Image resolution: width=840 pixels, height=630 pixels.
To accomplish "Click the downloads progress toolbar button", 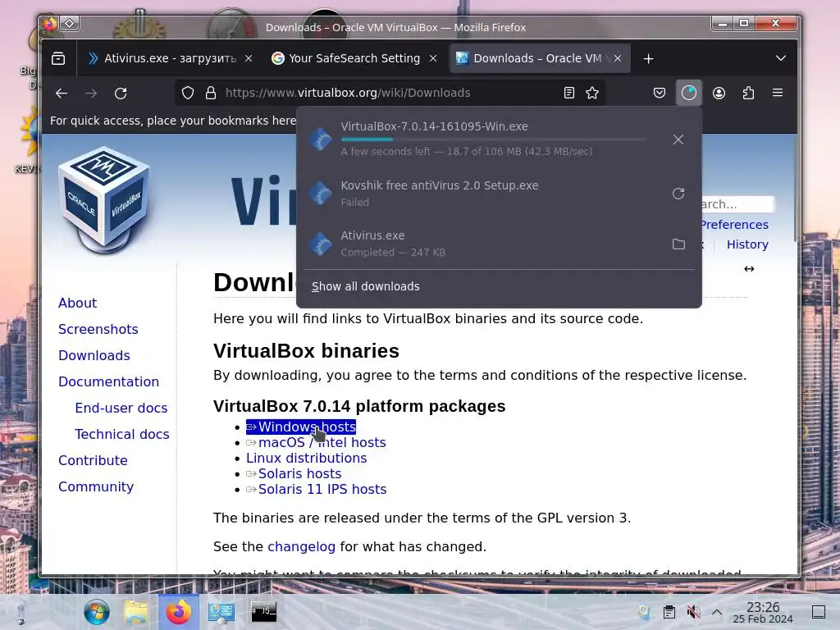I will (x=689, y=94).
